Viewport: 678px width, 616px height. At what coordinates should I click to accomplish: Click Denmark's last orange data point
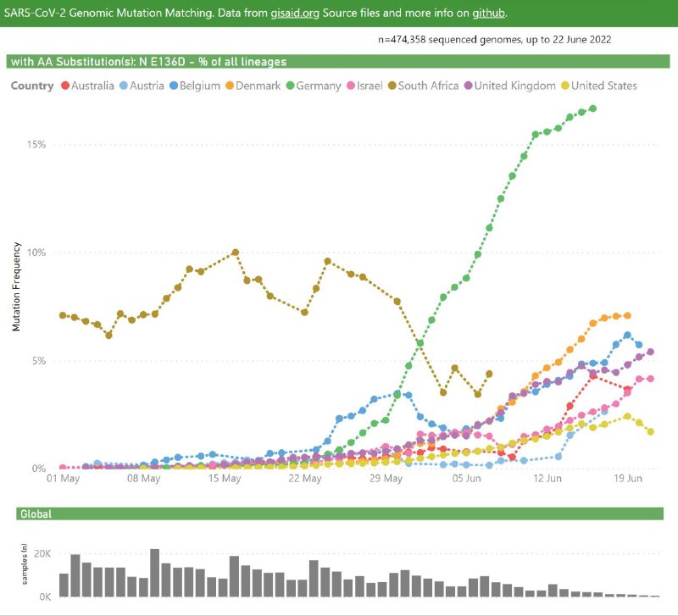tap(627, 316)
